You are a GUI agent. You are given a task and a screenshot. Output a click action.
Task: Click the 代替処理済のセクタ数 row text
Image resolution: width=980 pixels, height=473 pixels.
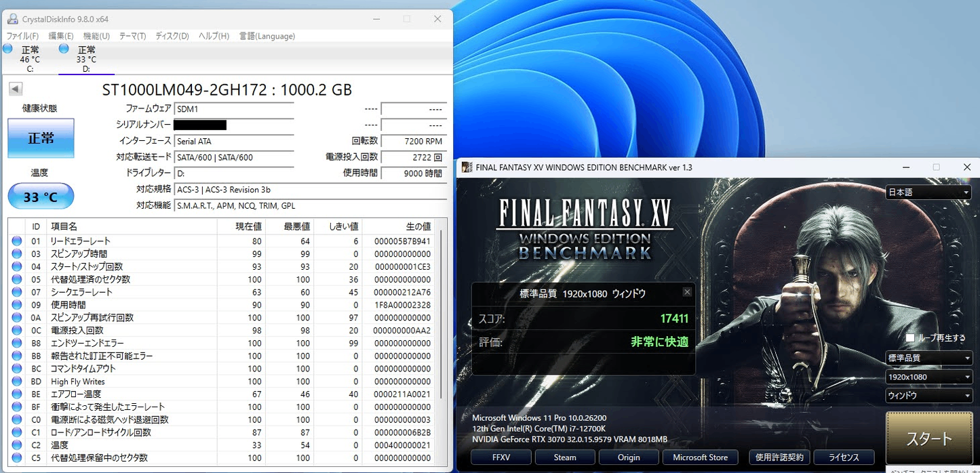(x=91, y=279)
